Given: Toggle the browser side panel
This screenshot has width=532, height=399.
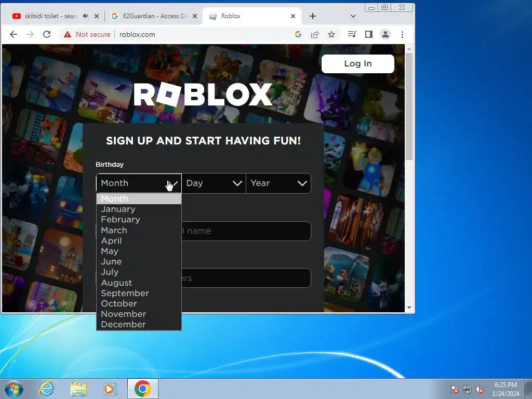Looking at the screenshot, I should point(369,34).
